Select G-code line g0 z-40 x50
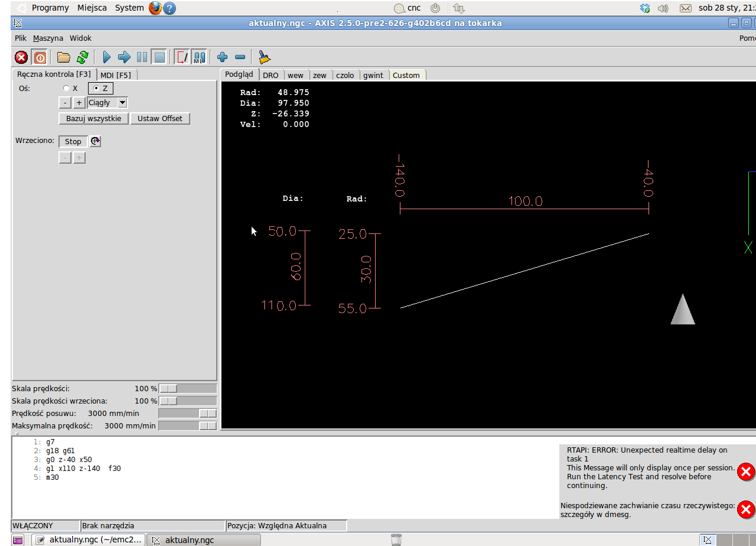 pos(69,460)
